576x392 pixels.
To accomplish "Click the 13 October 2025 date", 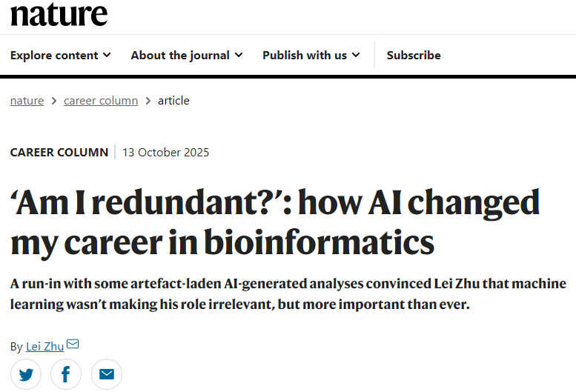I will (166, 153).
